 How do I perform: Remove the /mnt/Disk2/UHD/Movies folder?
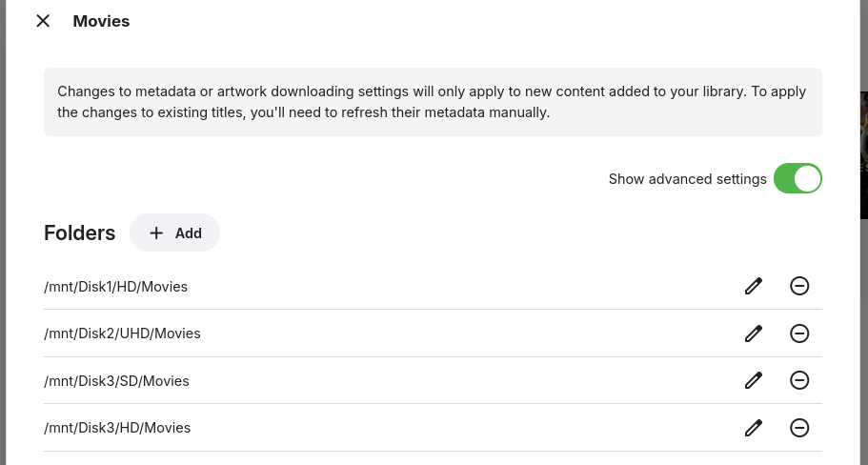point(799,334)
